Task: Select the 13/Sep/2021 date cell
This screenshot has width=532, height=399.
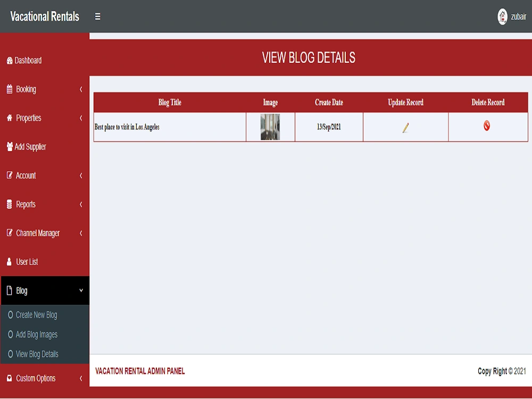Action: tap(329, 127)
